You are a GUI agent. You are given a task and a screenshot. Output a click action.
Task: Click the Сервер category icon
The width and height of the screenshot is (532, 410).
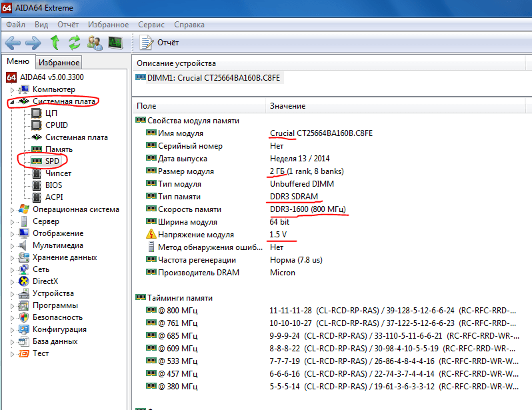coord(24,221)
